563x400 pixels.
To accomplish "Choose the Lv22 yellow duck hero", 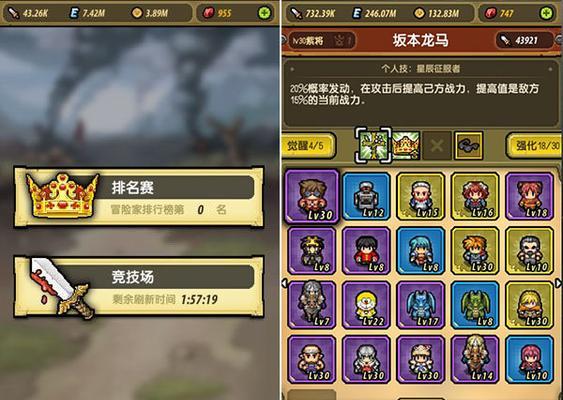I will pos(366,305).
